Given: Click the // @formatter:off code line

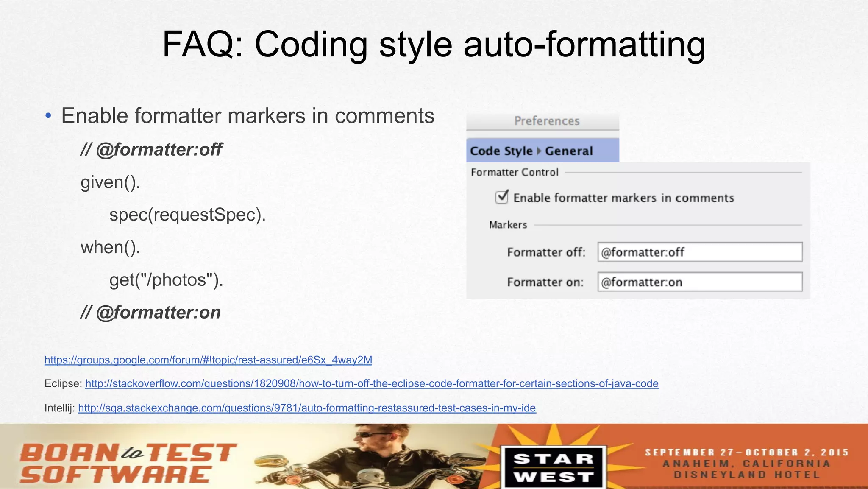Looking at the screenshot, I should [151, 150].
